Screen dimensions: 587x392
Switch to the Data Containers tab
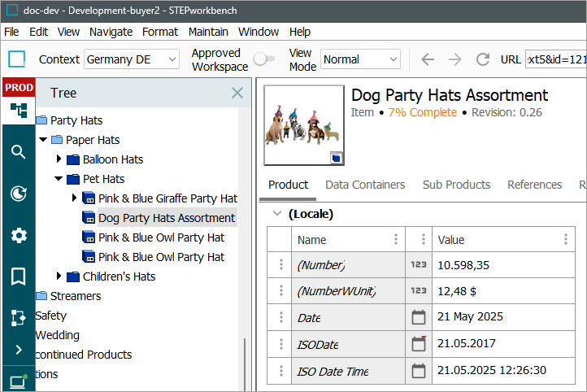(x=365, y=185)
